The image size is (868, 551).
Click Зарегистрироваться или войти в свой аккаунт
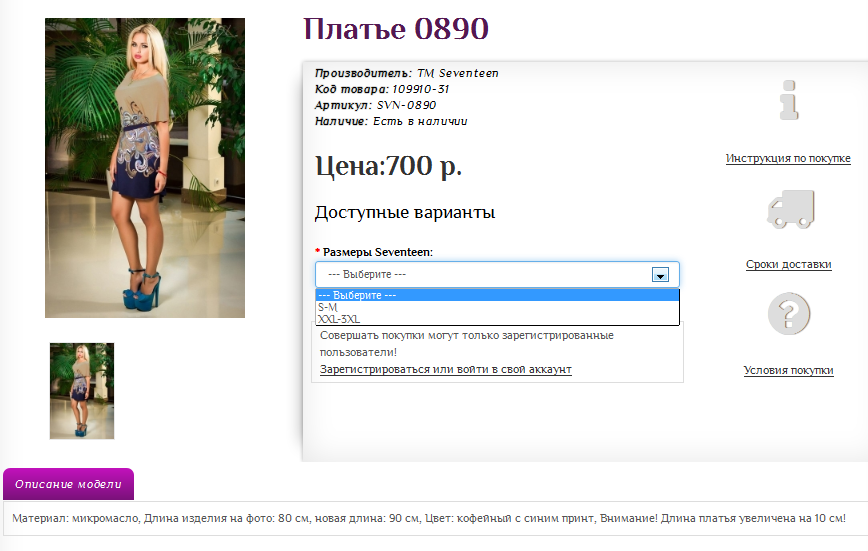click(446, 369)
